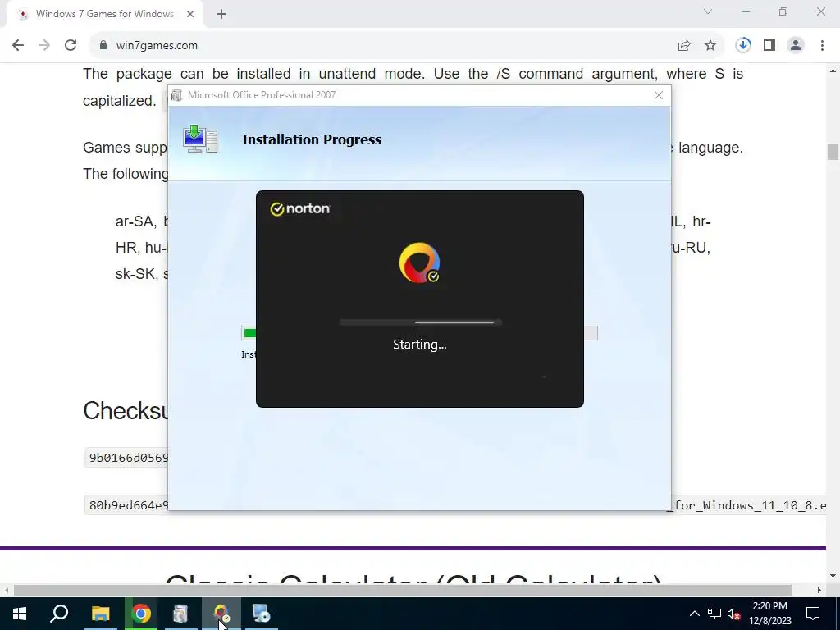Open File Explorer from taskbar
840x630 pixels.
[x=100, y=614]
